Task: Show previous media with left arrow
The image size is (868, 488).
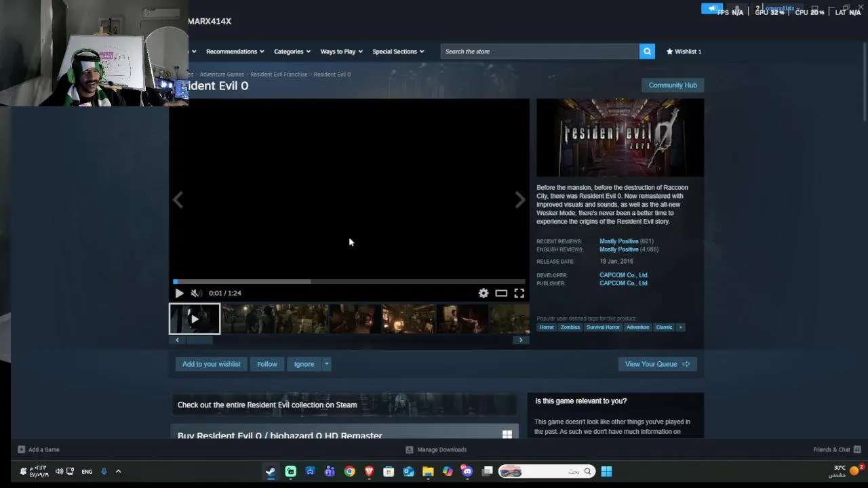Action: (178, 200)
